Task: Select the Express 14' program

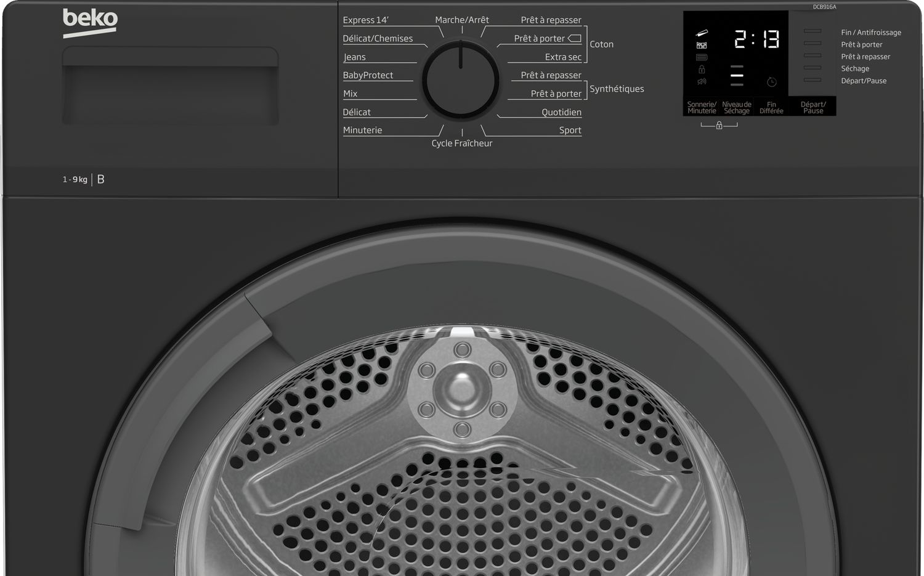Action: click(x=366, y=20)
